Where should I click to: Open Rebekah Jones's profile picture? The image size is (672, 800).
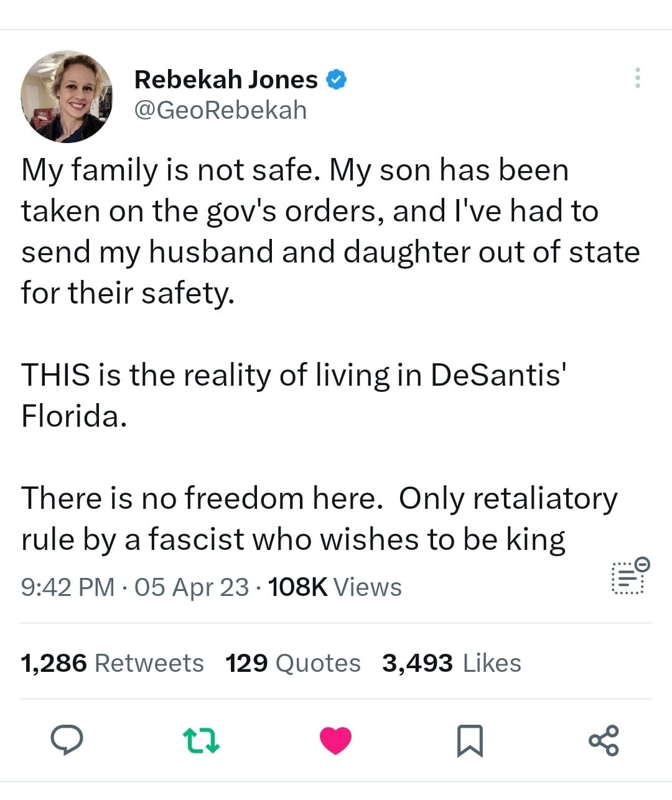(67, 96)
